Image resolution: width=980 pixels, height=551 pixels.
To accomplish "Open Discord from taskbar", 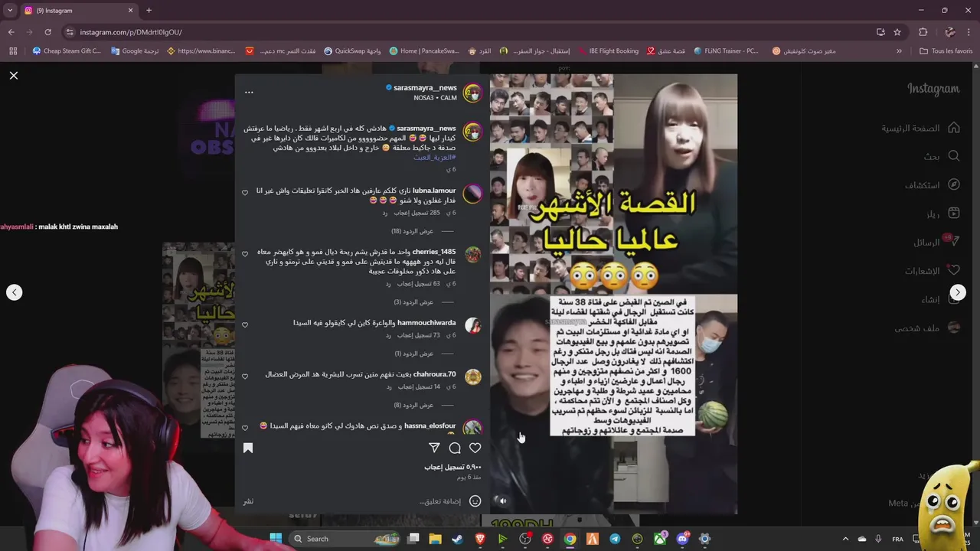I will coord(682,539).
